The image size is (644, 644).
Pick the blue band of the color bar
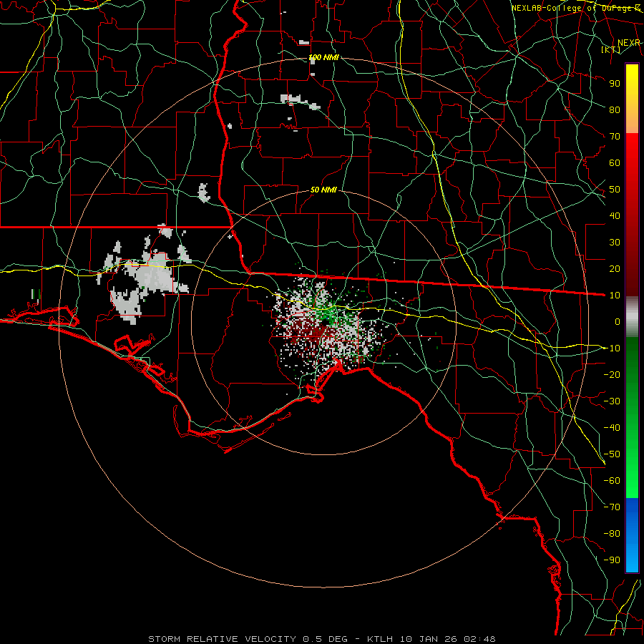click(632, 535)
